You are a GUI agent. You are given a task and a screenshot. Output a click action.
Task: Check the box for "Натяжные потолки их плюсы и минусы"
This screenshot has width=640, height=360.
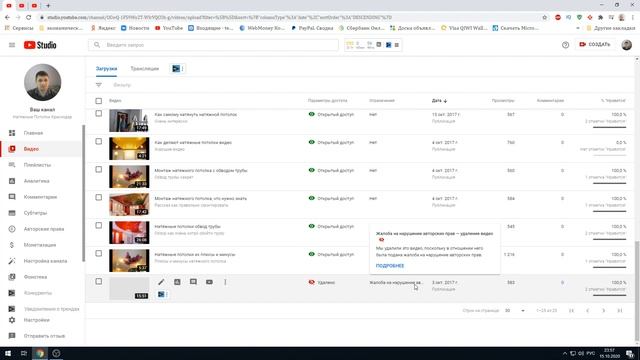[x=99, y=253]
